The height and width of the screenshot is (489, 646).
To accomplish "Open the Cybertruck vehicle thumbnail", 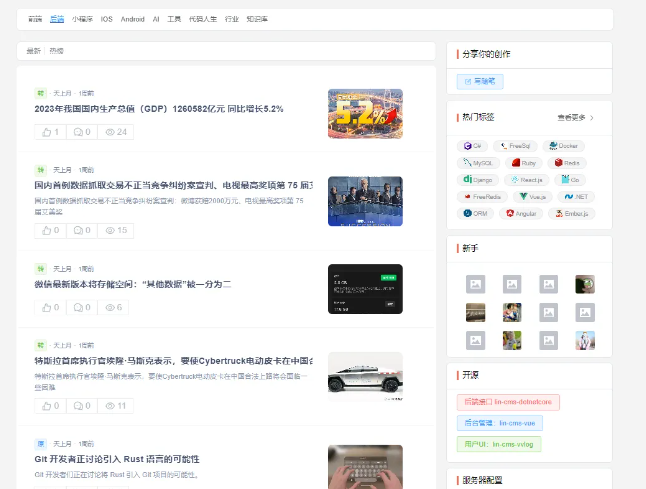I will coord(365,377).
